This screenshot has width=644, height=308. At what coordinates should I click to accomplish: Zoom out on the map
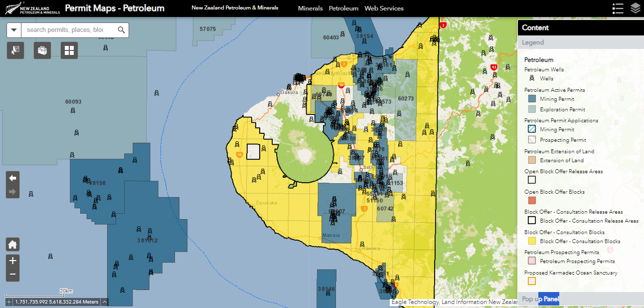pyautogui.click(x=13, y=274)
